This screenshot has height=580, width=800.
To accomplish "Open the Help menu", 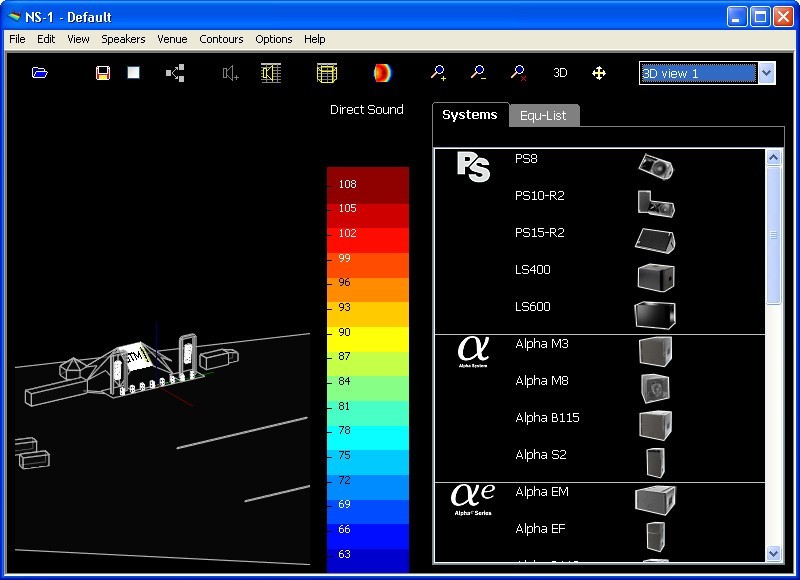I will tap(314, 39).
